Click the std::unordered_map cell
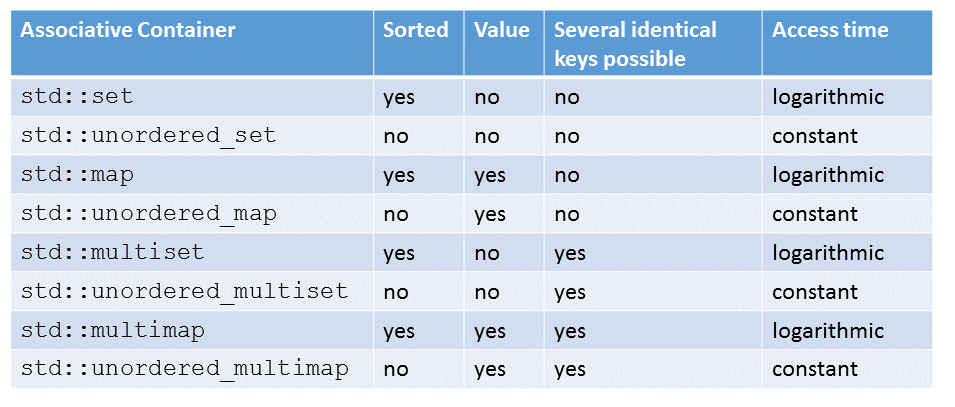The height and width of the screenshot is (407, 955). pos(148,214)
